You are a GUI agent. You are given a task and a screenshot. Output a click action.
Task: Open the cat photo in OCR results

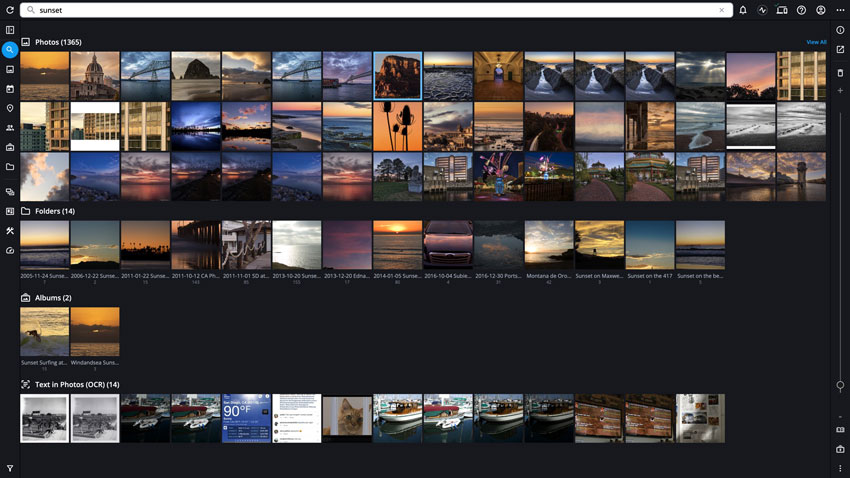[347, 418]
